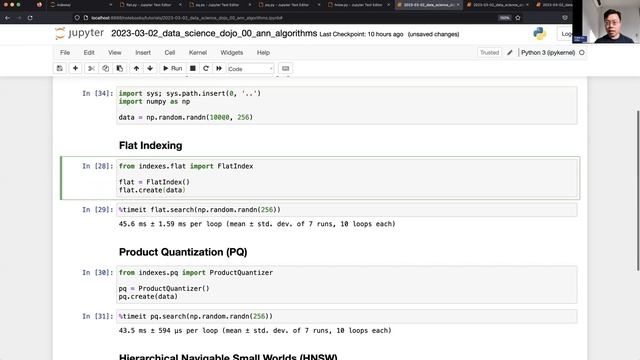Click the shield icon in address bar
The image size is (640, 360).
point(77,18)
